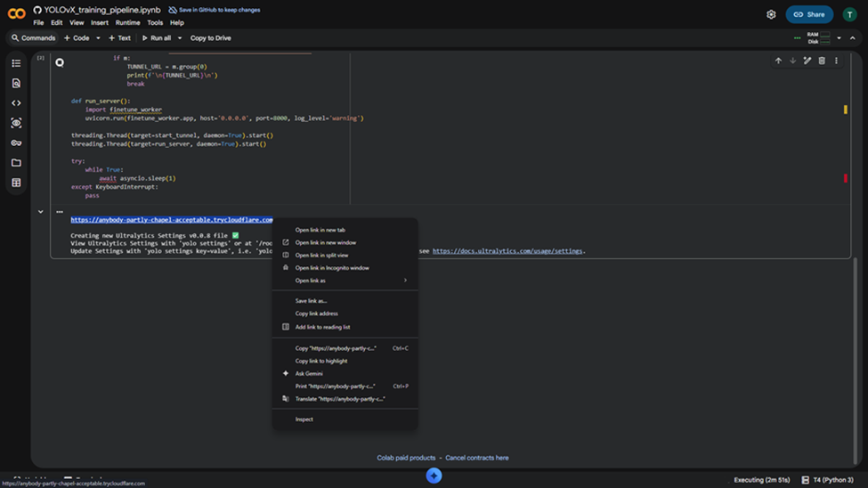Stop the running cell
This screenshot has height=488, width=868.
(60, 62)
